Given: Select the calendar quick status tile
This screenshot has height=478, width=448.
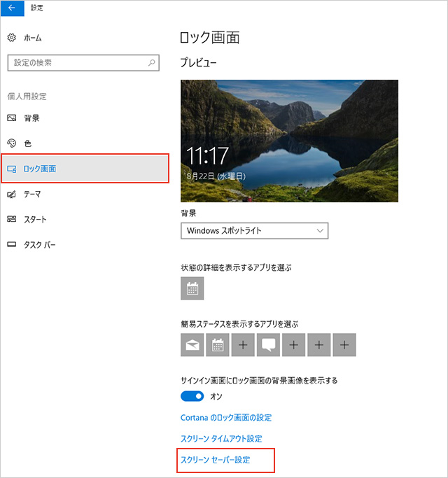Looking at the screenshot, I should [218, 345].
